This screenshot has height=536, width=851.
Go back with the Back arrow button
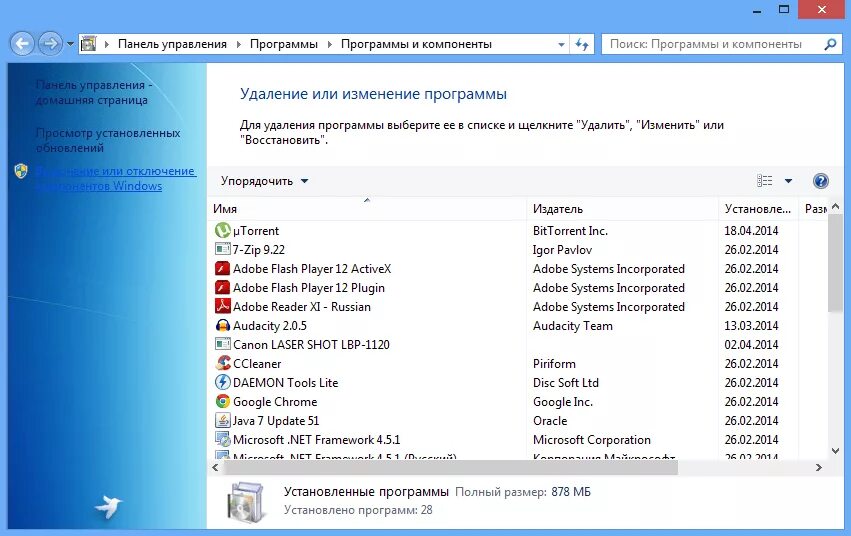(x=22, y=43)
